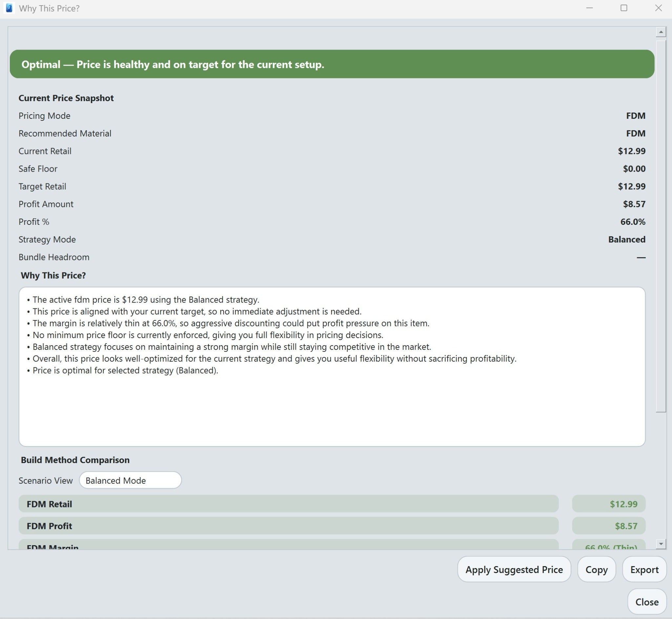Click the application icon in the title bar
The height and width of the screenshot is (619, 672).
click(9, 8)
